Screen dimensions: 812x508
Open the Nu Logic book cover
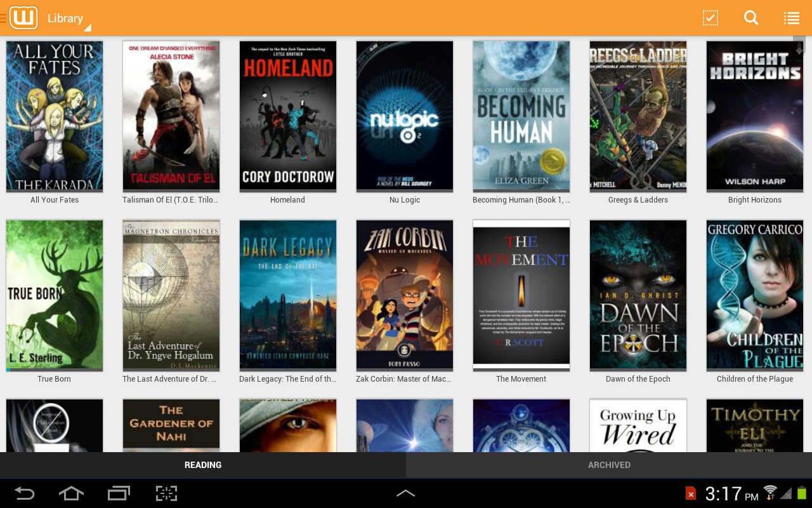coord(405,116)
